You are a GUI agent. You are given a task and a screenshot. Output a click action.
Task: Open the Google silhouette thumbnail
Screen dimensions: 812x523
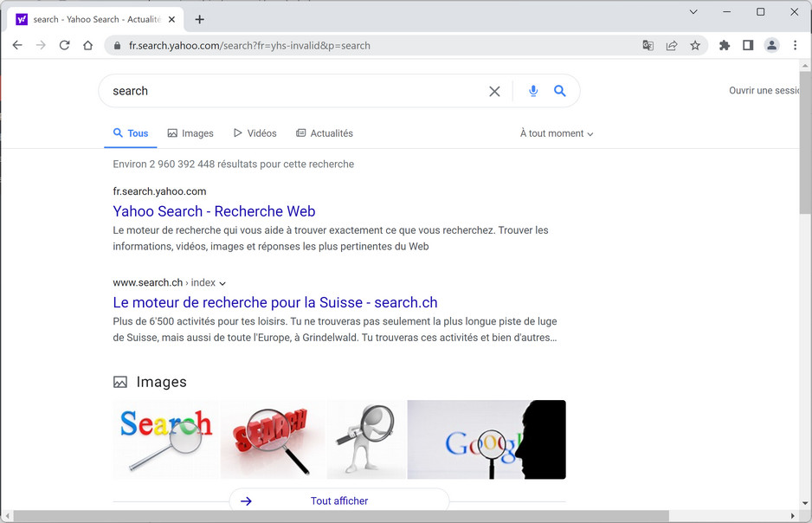[x=487, y=440]
